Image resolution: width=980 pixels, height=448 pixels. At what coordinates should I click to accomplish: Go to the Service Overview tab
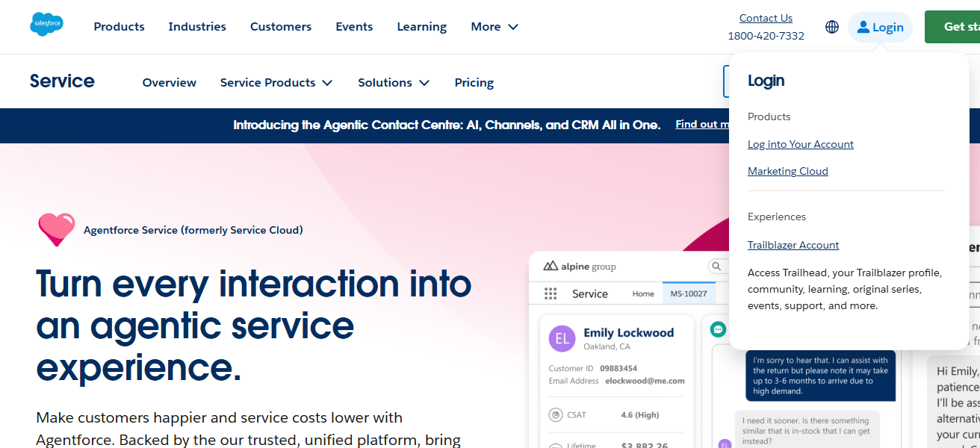[170, 83]
